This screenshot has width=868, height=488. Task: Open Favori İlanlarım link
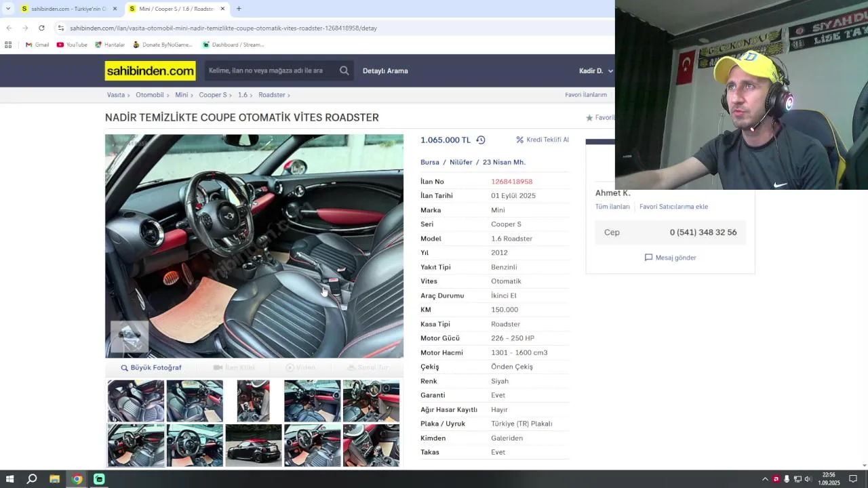(x=586, y=95)
